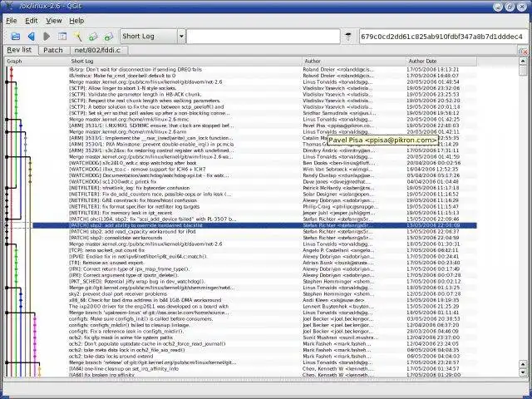Viewport: 532px width, 399px height.
Task: Click the search text field
Action: click(x=264, y=37)
